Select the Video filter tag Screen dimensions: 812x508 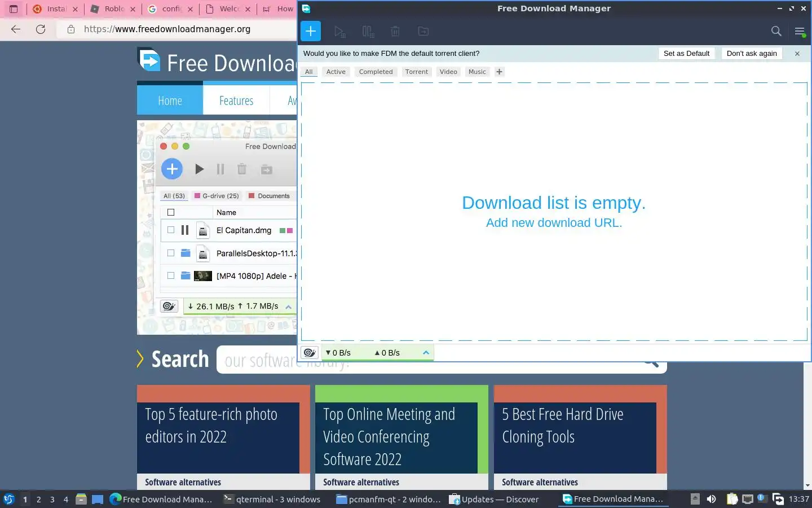(448, 72)
